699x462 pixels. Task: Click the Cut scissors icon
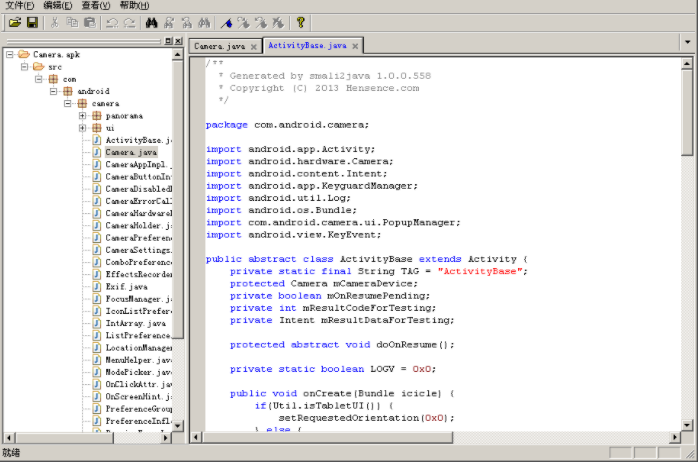pyautogui.click(x=55, y=22)
